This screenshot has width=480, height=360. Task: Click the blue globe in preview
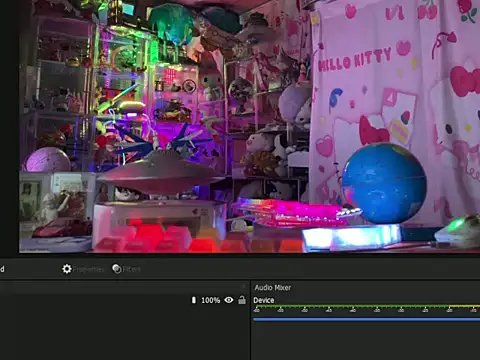[384, 183]
